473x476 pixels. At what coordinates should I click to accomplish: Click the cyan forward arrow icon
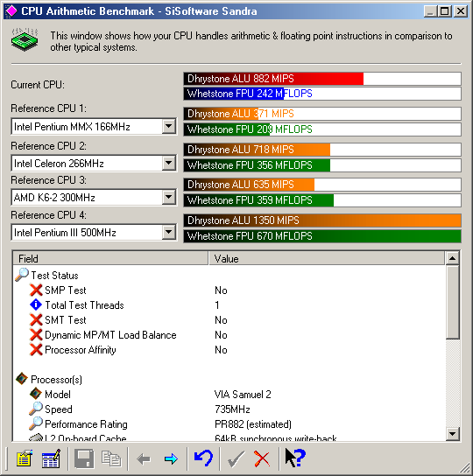(171, 459)
